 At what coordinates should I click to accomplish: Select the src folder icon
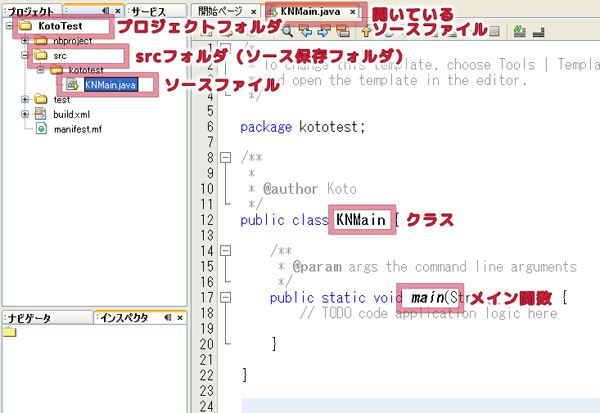(x=41, y=55)
